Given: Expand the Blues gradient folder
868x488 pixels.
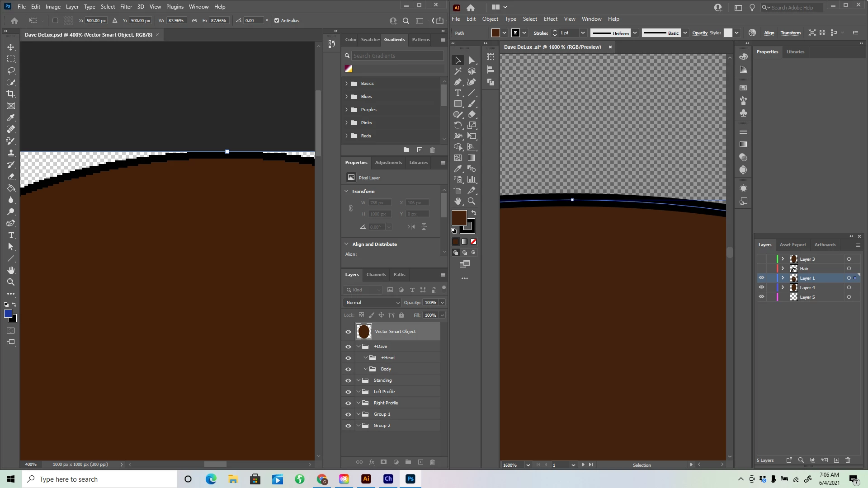Looking at the screenshot, I should click(347, 96).
